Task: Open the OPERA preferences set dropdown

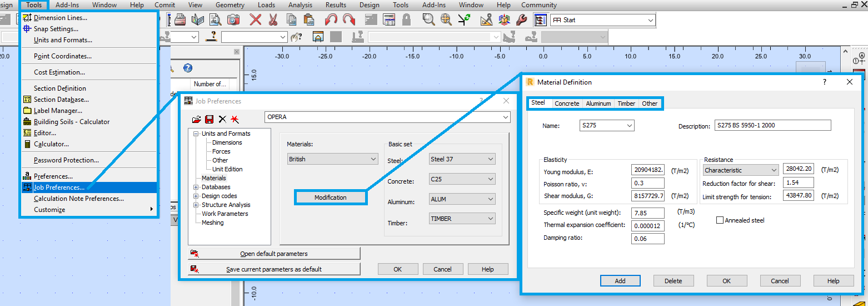Action: 505,117
